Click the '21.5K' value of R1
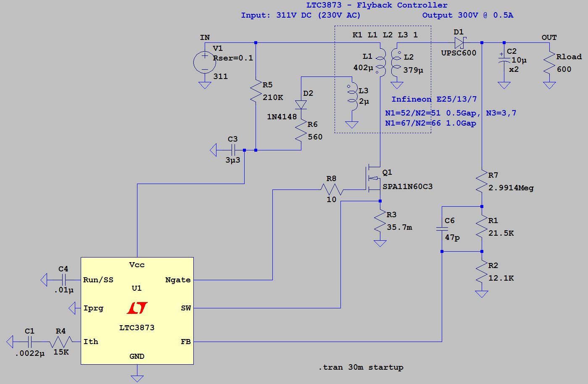This screenshot has height=384, width=588. [x=501, y=233]
